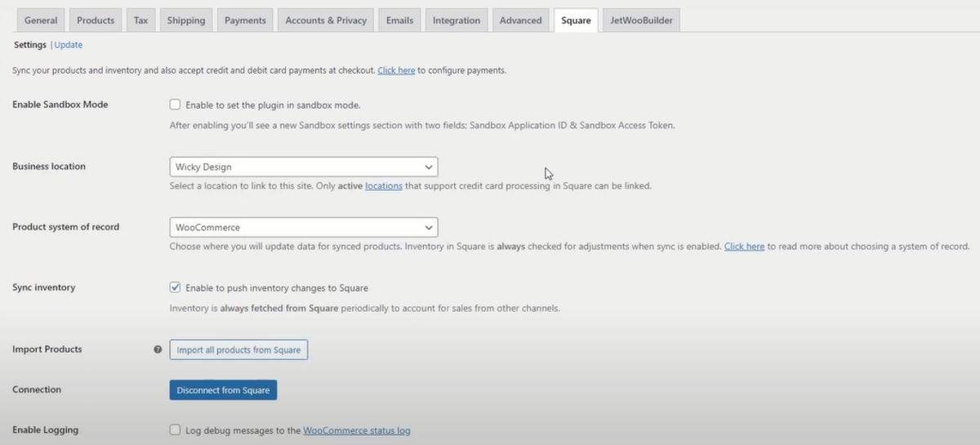The height and width of the screenshot is (445, 980).
Task: Open the Emails tab
Action: 399,20
